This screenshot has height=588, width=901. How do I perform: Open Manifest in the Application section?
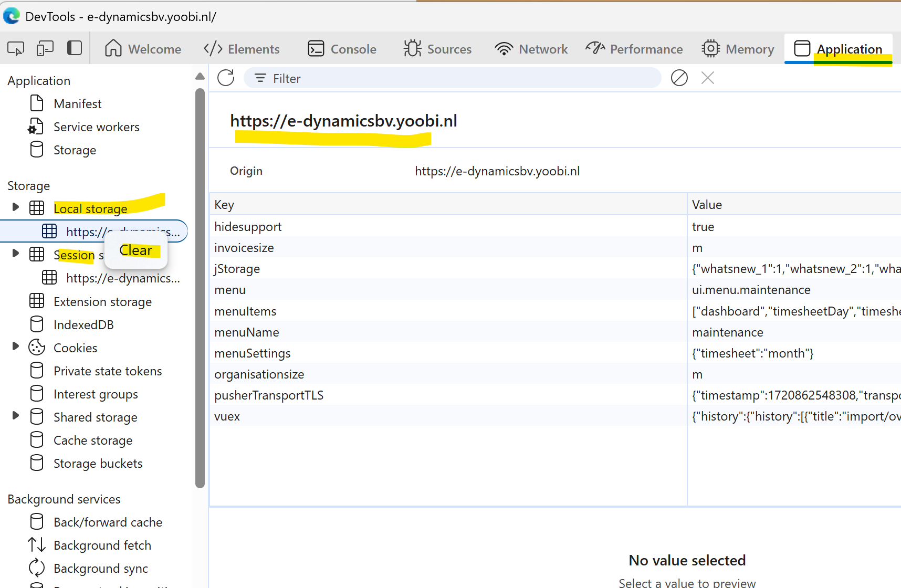click(x=78, y=103)
